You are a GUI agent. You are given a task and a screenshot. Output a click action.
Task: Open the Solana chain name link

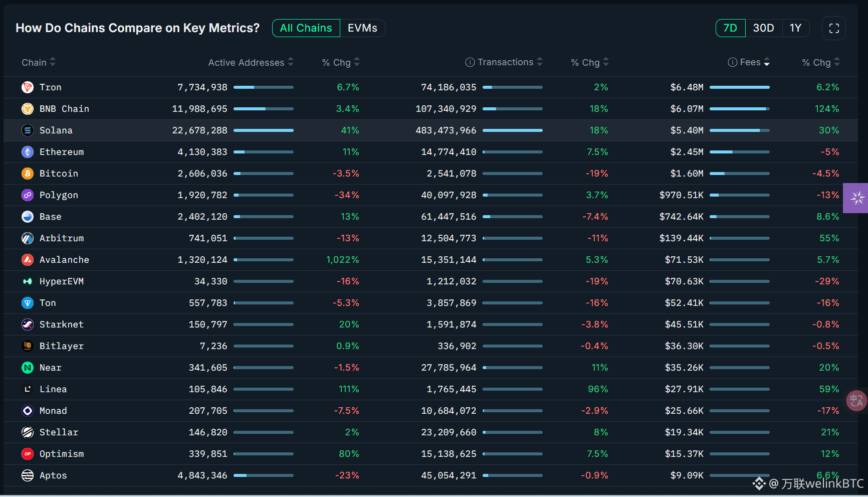click(x=56, y=130)
